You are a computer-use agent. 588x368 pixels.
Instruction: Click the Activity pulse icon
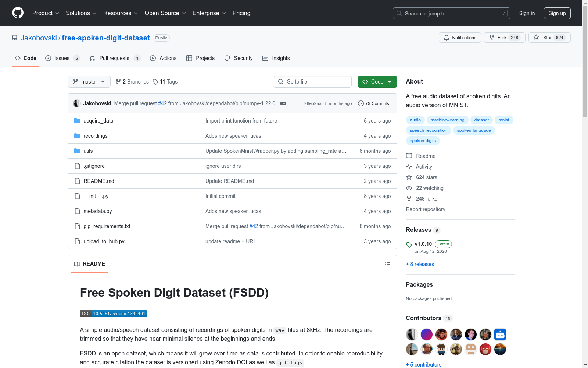pyautogui.click(x=409, y=167)
